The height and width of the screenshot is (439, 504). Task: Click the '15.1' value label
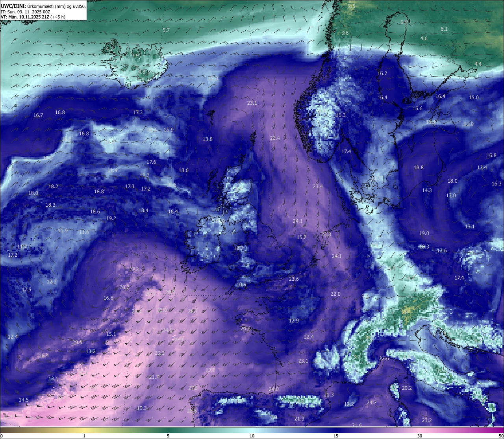pos(111,334)
